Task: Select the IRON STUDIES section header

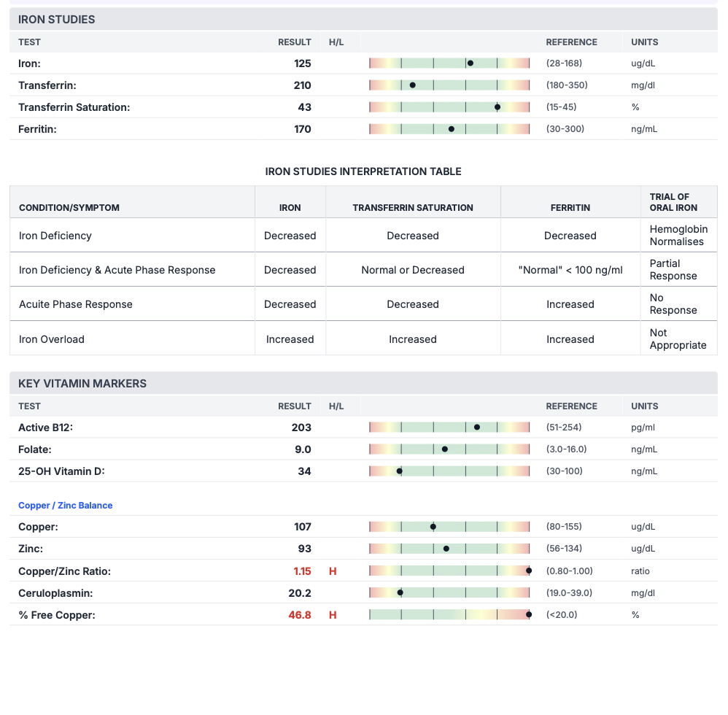Action: pyautogui.click(x=363, y=19)
